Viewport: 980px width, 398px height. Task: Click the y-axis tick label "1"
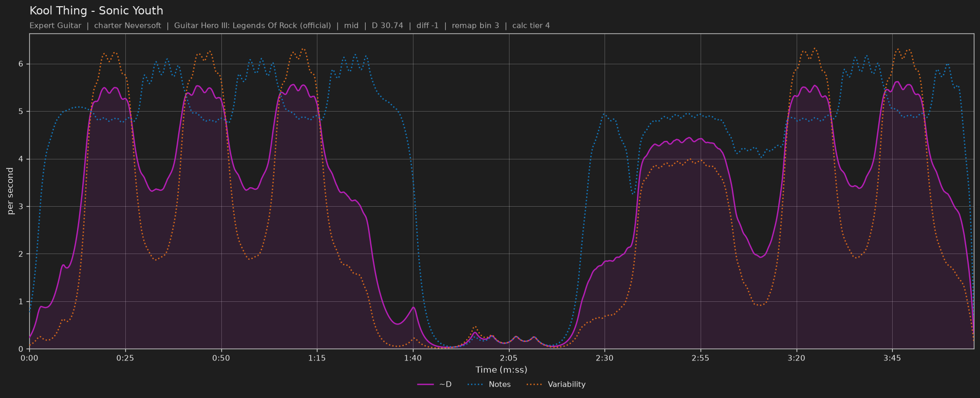pos(21,302)
